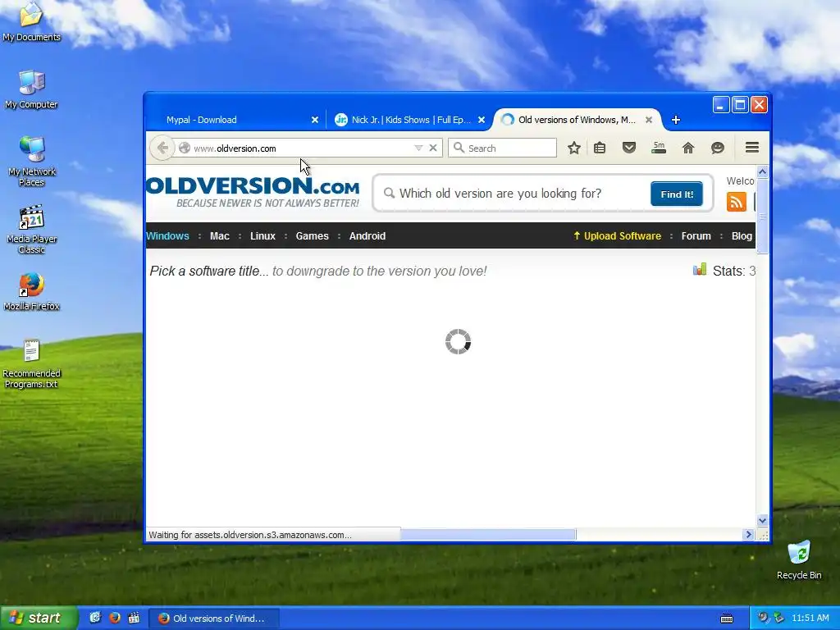Open the hamburger menu in browser
Screen dimensions: 840x630
[752, 148]
